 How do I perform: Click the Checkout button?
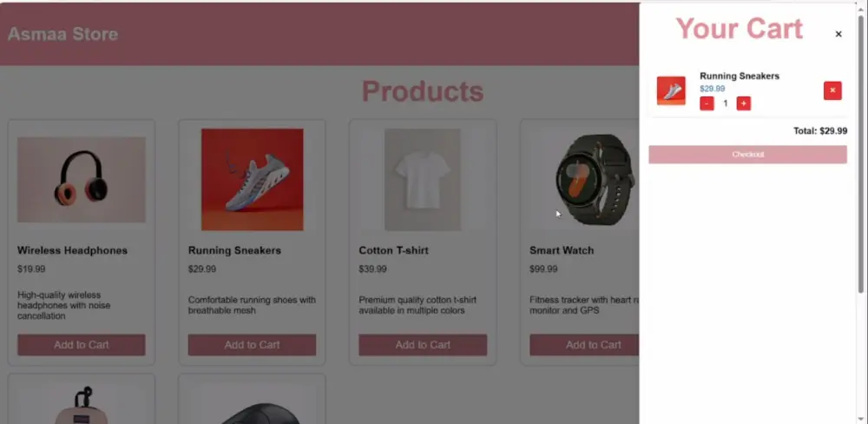pyautogui.click(x=747, y=155)
